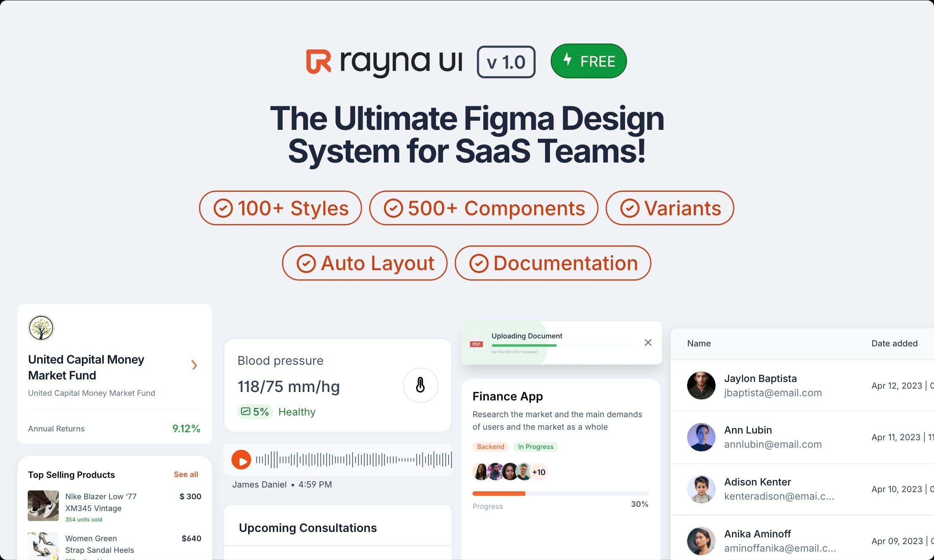
Task: Click the Auto Layout pill
Action: click(365, 263)
